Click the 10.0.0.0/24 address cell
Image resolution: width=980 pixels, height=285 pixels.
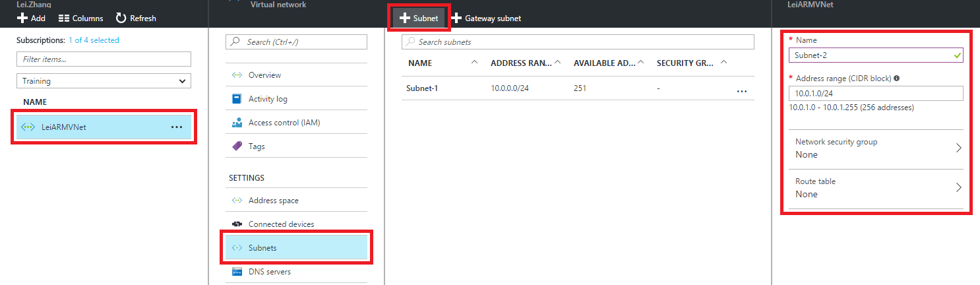(x=510, y=88)
